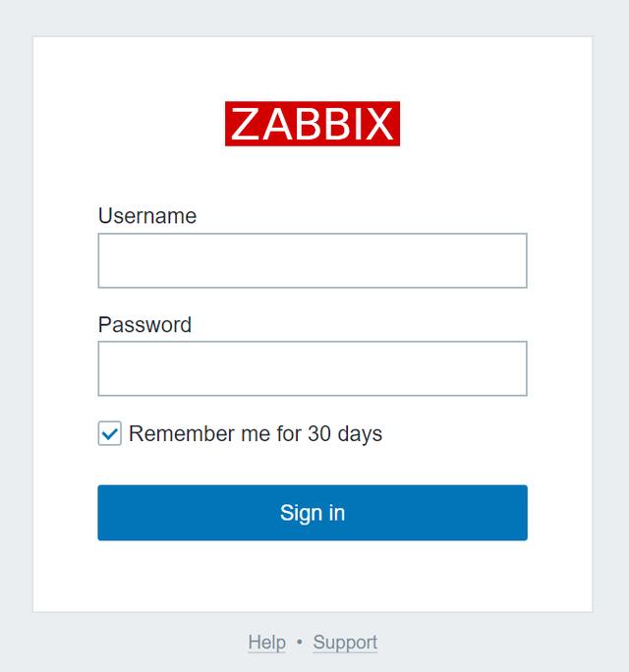Open the Support link
629x672 pixels.
coord(345,643)
